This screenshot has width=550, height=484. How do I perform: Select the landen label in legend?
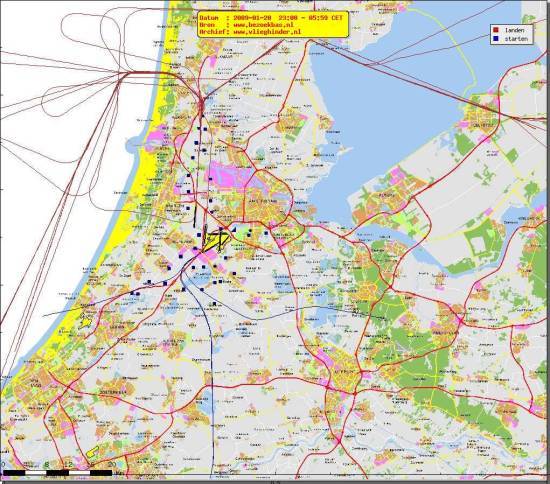[x=514, y=30]
